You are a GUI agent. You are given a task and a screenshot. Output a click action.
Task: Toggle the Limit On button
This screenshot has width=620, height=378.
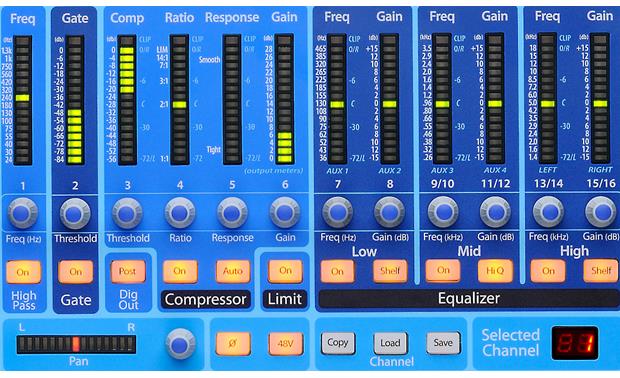[285, 271]
